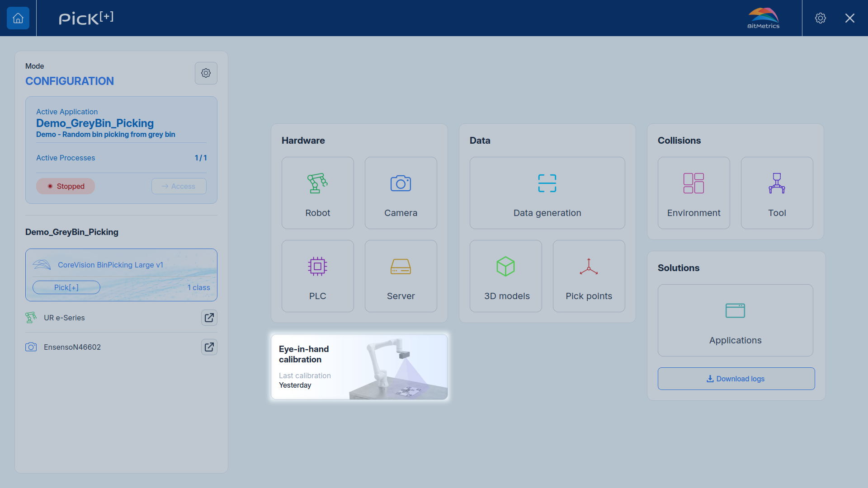Click the 1/1 processes count
The height and width of the screenshot is (488, 868).
click(x=201, y=158)
